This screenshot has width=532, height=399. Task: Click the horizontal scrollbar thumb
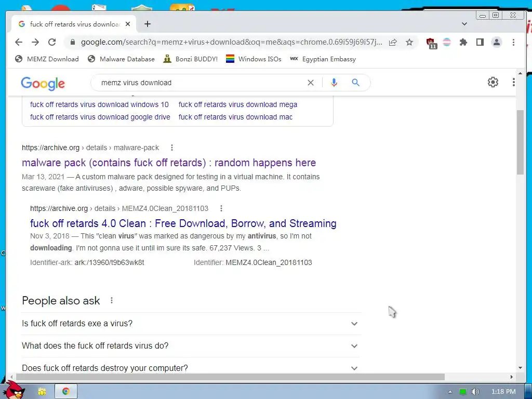point(230,377)
